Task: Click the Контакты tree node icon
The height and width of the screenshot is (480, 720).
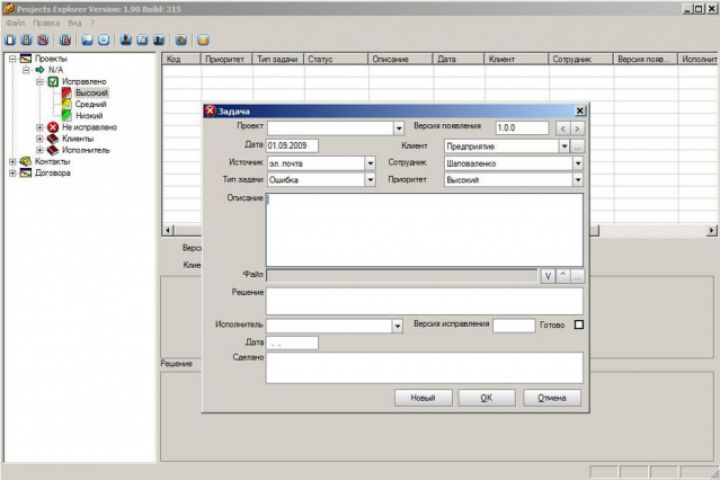Action: pos(26,161)
